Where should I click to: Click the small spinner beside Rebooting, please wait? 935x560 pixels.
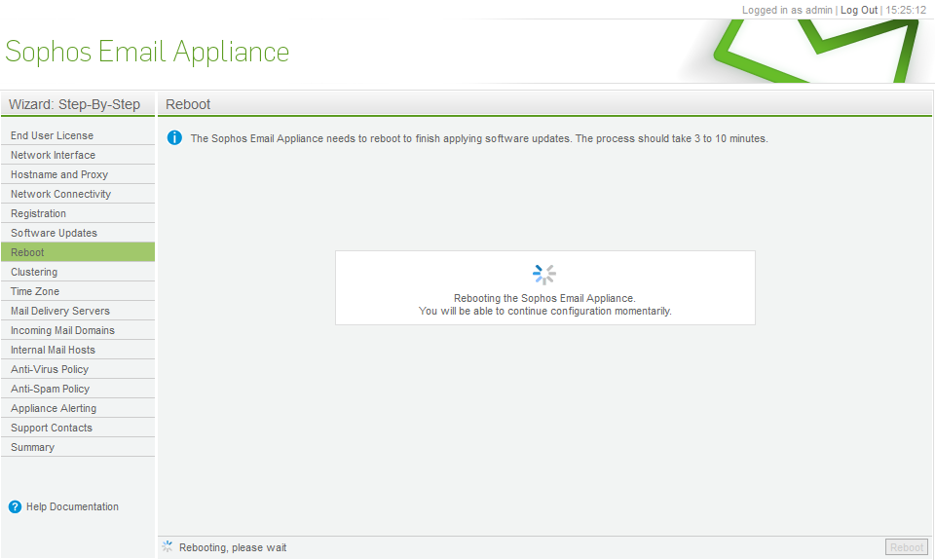click(168, 547)
